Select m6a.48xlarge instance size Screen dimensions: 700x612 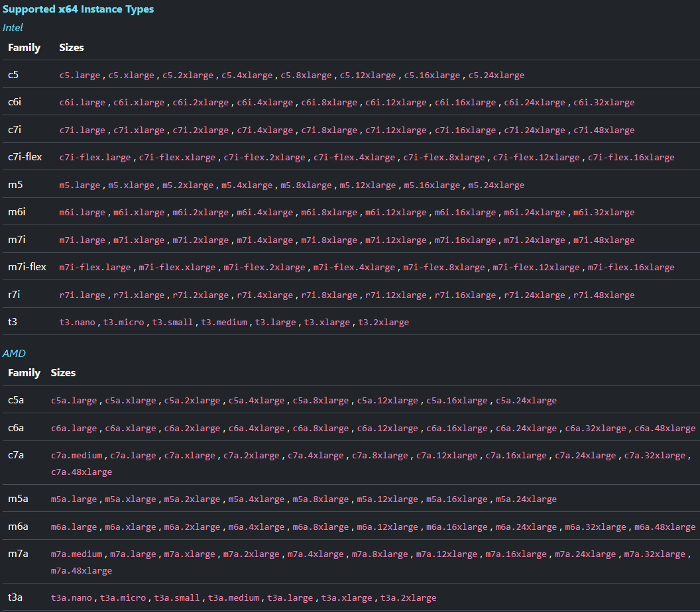(665, 527)
